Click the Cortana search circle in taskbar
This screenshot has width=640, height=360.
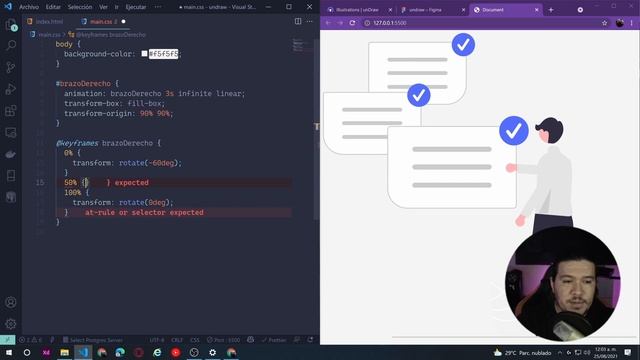[27, 352]
